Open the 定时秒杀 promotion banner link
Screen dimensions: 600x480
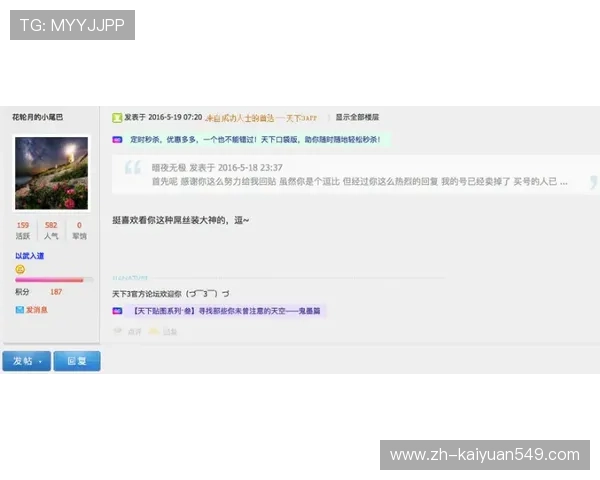[x=255, y=139]
